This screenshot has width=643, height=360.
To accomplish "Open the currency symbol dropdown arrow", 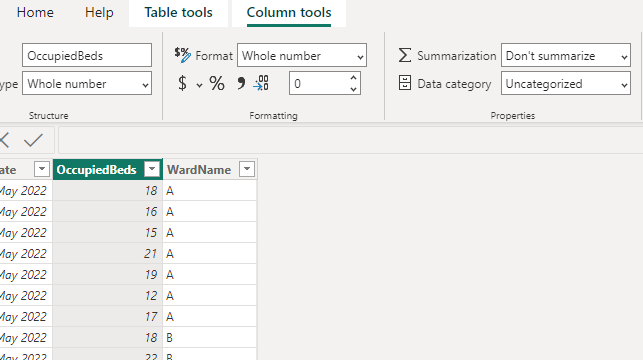I will click(199, 85).
